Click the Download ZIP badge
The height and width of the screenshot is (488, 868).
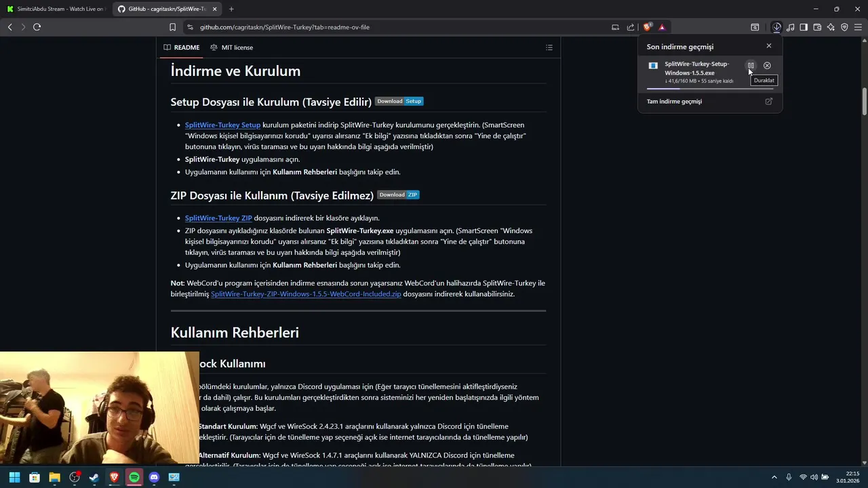398,195
